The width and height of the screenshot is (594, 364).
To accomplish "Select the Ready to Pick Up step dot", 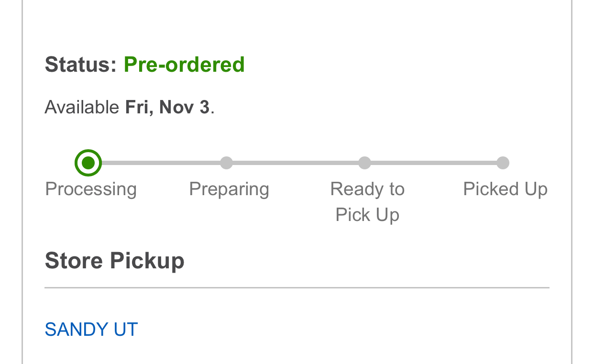I will pos(364,163).
